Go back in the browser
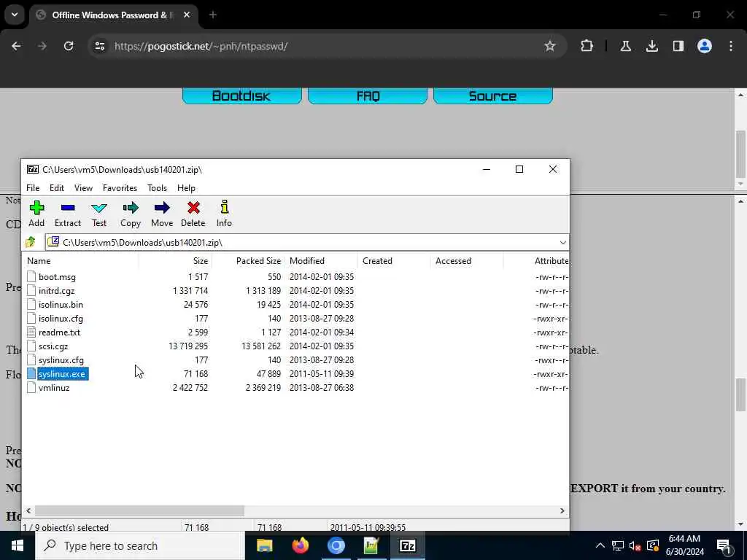This screenshot has width=747, height=560. tap(16, 46)
